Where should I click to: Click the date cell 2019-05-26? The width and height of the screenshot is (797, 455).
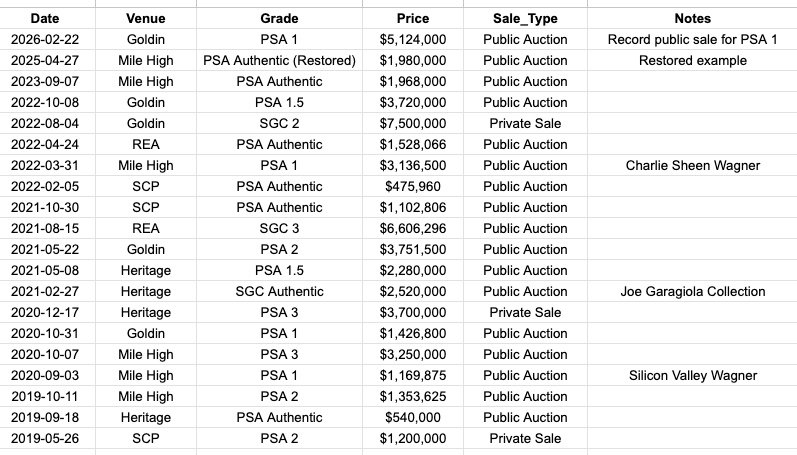(42, 439)
